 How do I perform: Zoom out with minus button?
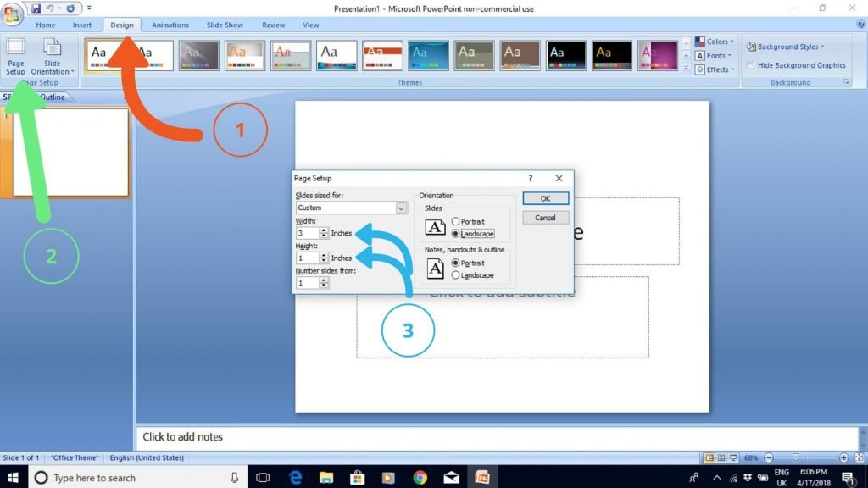tap(769, 458)
